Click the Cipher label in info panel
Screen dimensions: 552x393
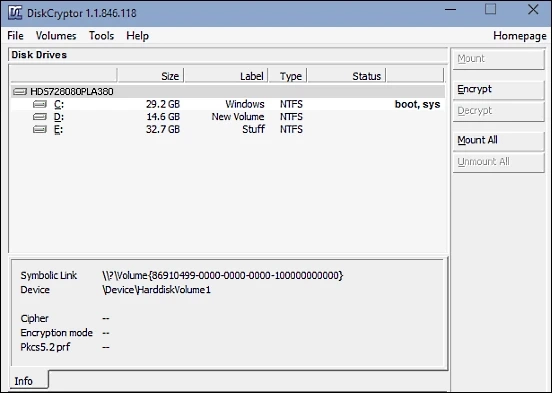click(34, 318)
